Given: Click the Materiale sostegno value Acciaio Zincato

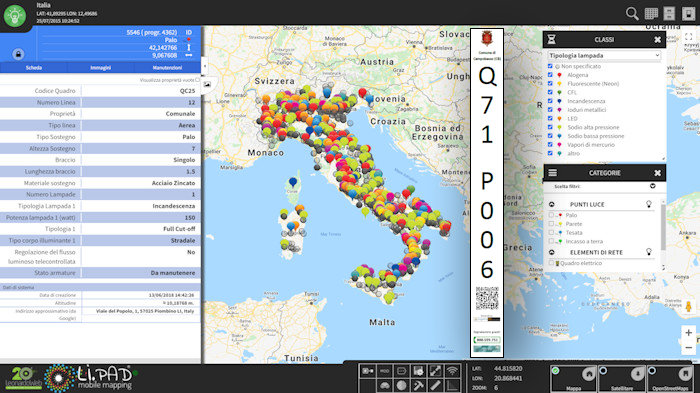Looking at the screenshot, I should click(173, 183).
